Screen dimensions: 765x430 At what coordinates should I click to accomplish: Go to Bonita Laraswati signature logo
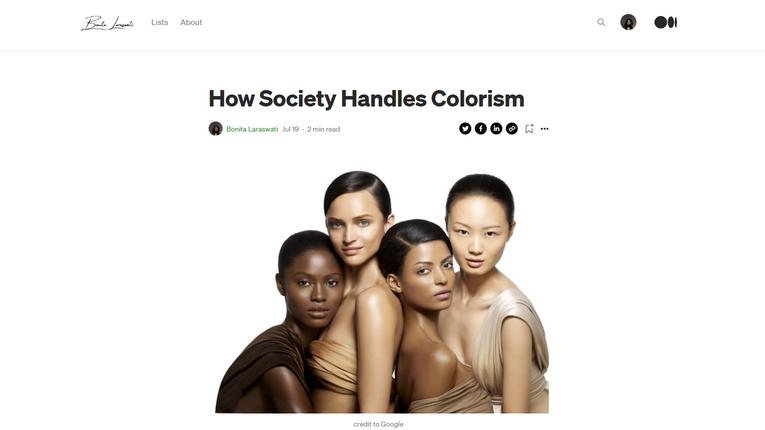click(x=107, y=23)
